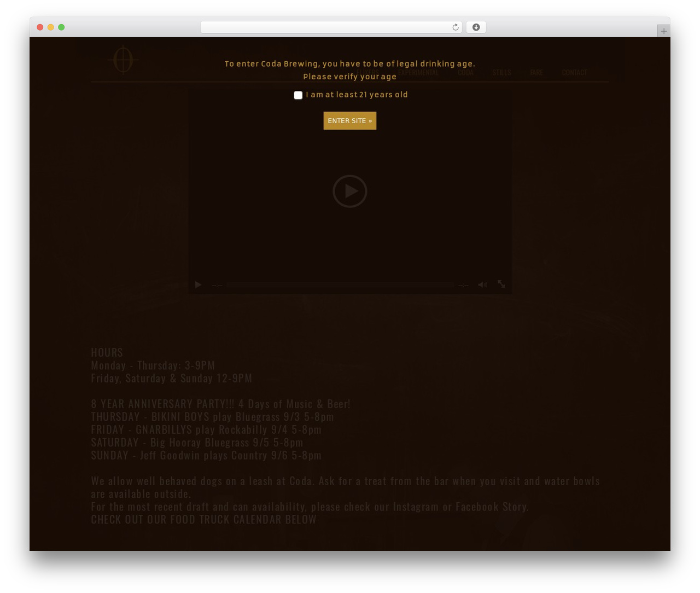Click the 'THURSDAY - BIKINI BOYS' line
Screen dimensions: 700x593
point(212,416)
